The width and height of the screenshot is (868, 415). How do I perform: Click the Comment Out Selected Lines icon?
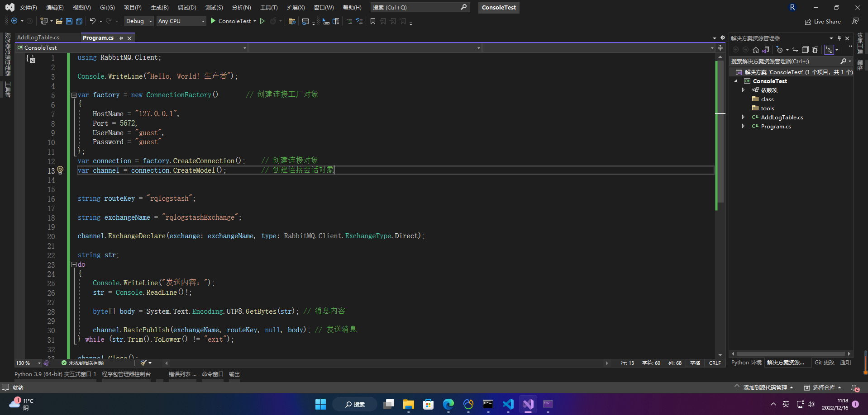349,21
